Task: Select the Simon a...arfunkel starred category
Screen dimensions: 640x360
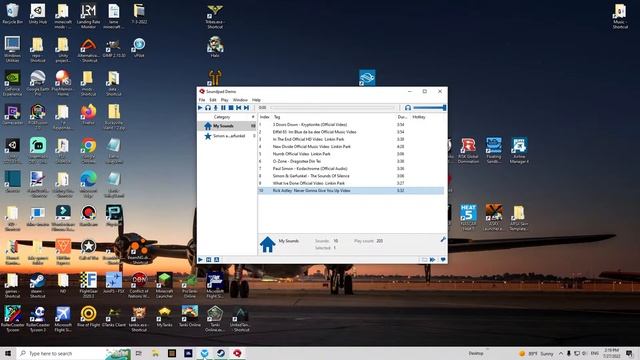Action: tap(227, 136)
